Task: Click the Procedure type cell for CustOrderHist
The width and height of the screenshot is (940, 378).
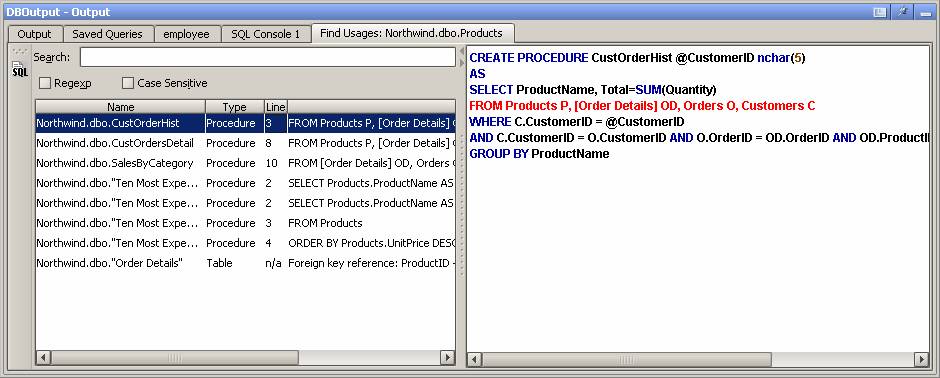Action: [234, 123]
